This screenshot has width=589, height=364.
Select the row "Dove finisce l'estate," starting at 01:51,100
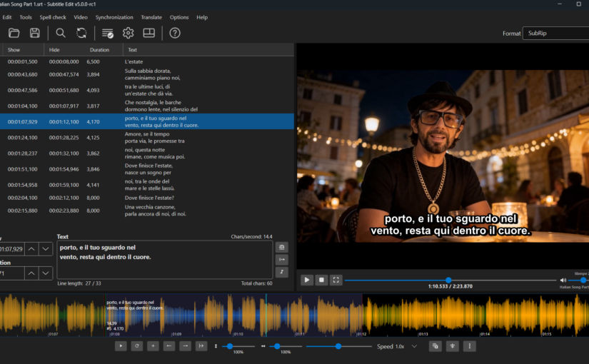coord(147,169)
